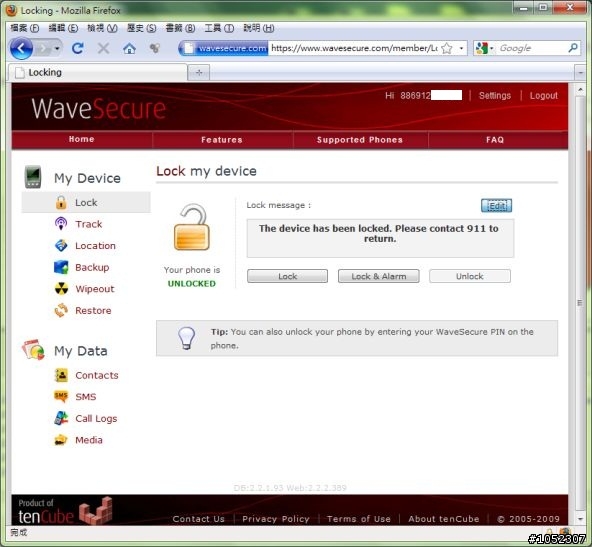Click the Lock button
This screenshot has width=592, height=547.
287,276
